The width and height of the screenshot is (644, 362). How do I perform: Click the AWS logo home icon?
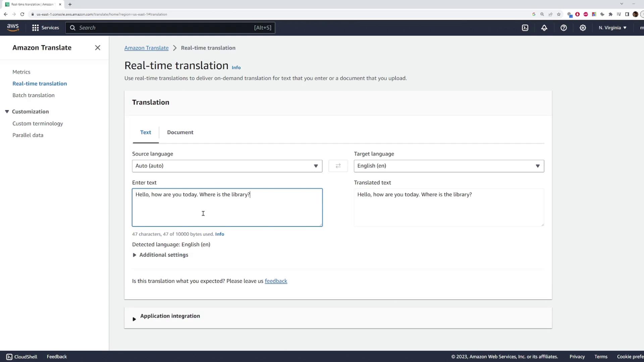(x=13, y=27)
